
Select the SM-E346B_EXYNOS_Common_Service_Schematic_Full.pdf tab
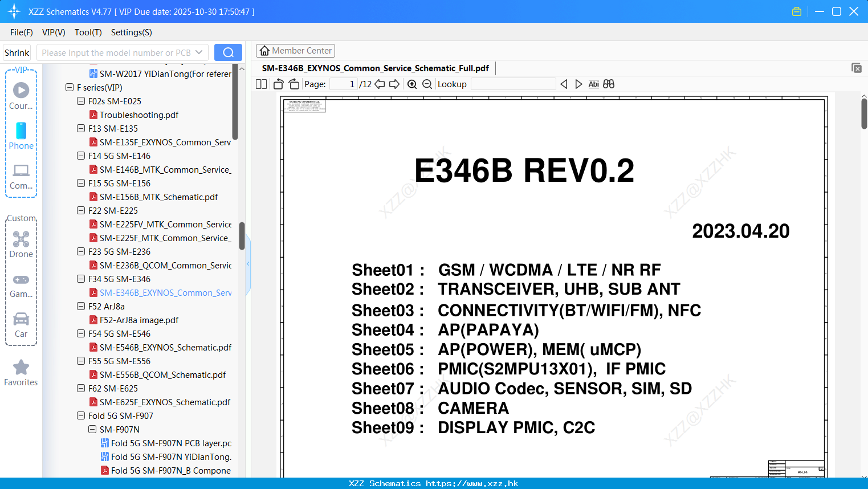[376, 68]
